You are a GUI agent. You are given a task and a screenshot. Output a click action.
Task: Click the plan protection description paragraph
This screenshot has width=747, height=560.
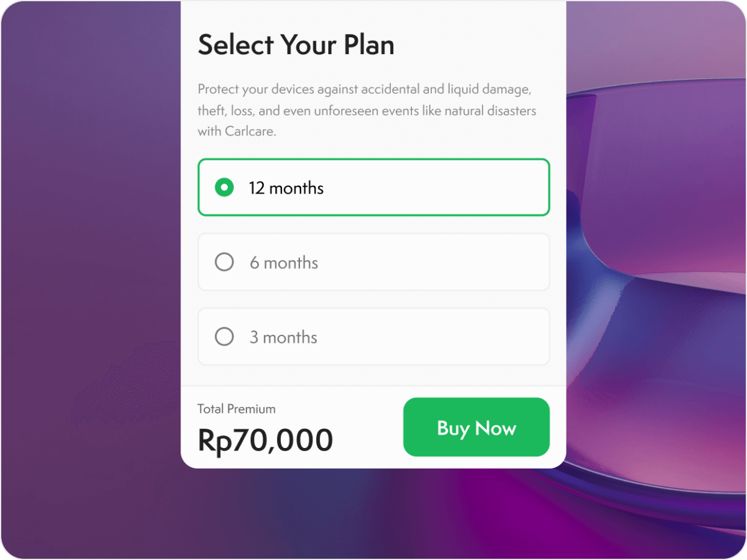[366, 110]
